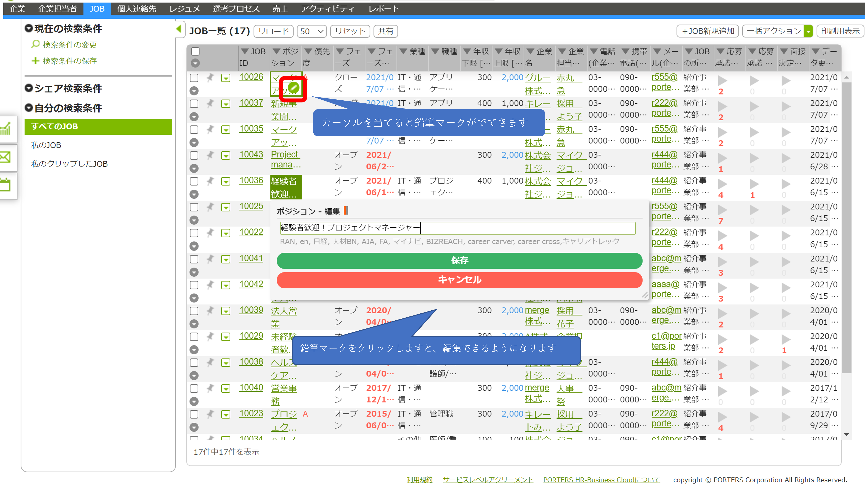Click the pin icon for JOB 10039
This screenshot has height=490, width=868.
210,311
